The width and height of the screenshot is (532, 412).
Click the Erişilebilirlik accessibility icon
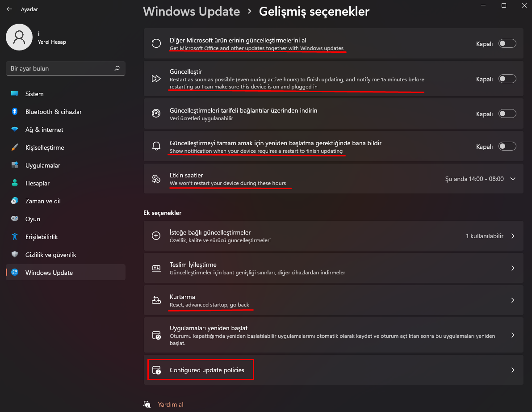coord(15,237)
